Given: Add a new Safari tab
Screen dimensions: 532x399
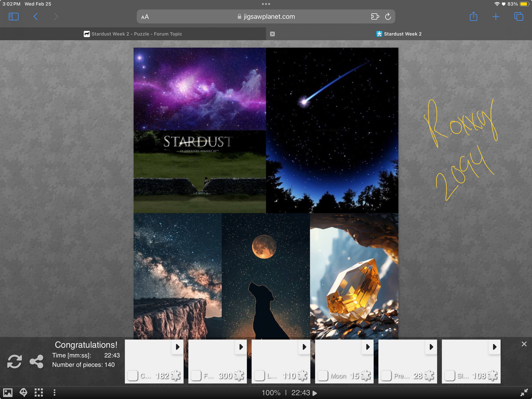Looking at the screenshot, I should click(x=496, y=17).
